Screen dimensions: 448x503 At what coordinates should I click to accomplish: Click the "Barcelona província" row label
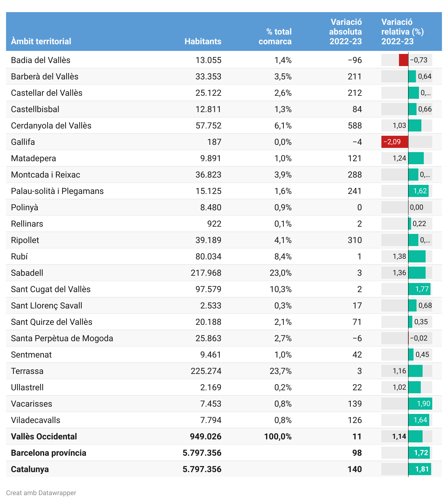pyautogui.click(x=48, y=453)
